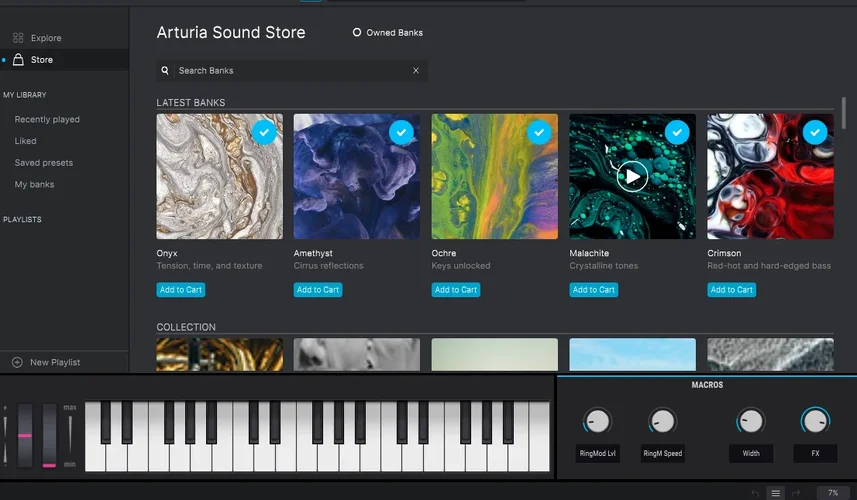Image resolution: width=857 pixels, height=500 pixels.
Task: Click the redo arrow in status bar
Action: pyautogui.click(x=796, y=493)
